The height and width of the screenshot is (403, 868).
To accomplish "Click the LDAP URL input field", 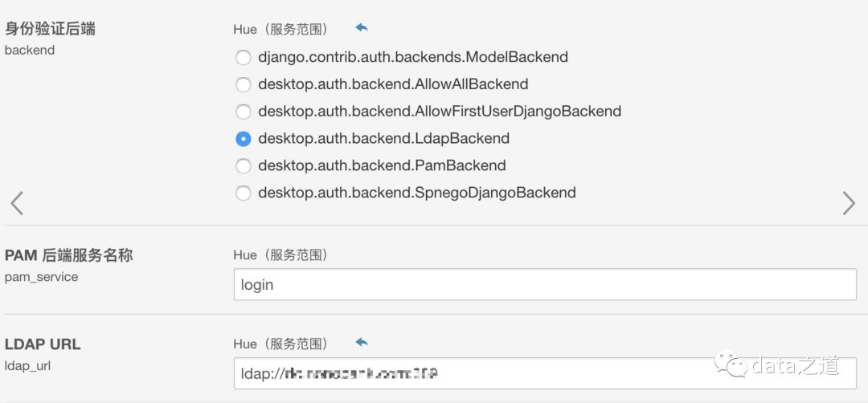I will click(x=545, y=374).
